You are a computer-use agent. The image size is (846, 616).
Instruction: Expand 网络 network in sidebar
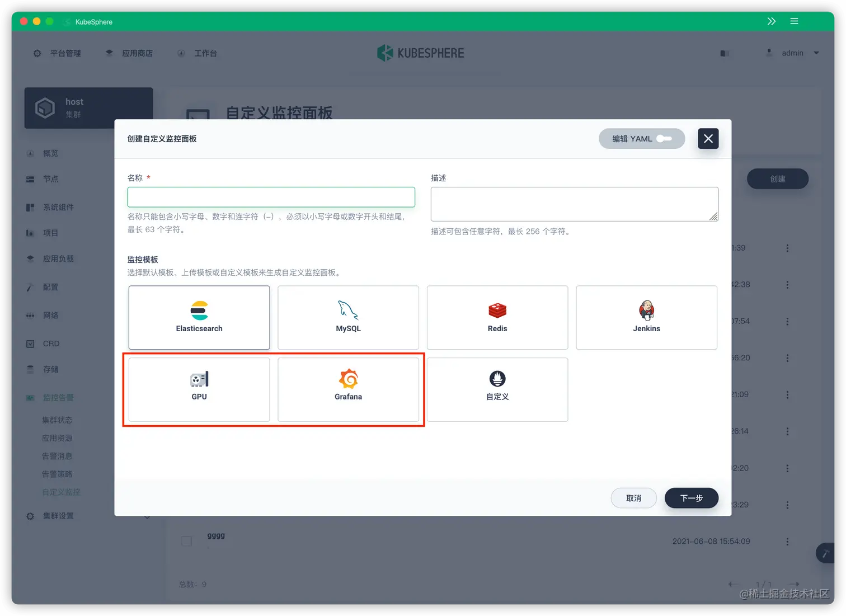[50, 316]
